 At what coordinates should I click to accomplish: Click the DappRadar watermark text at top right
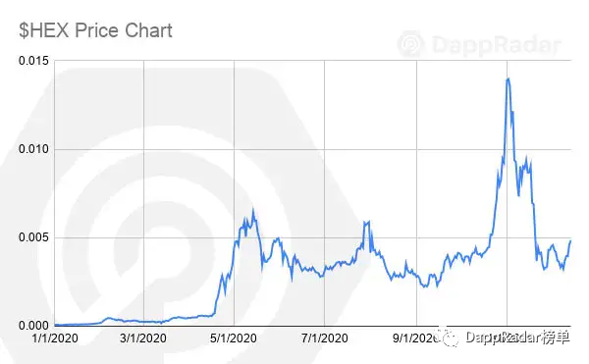(496, 45)
